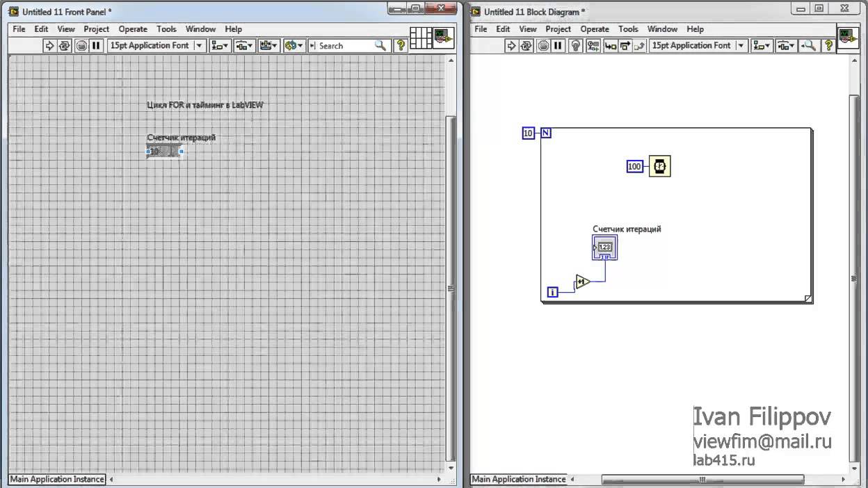868x488 pixels.
Task: Click Block Diagram context help question mark
Action: point(828,46)
